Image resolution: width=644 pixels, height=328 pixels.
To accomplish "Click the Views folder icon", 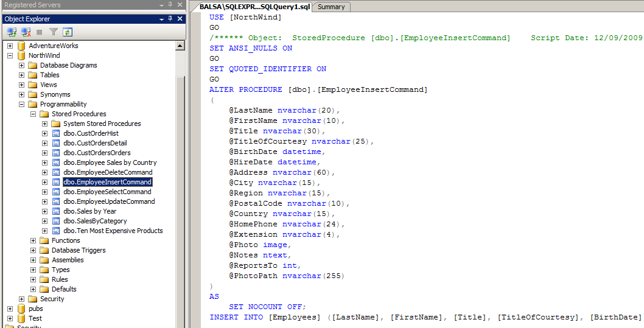I will [33, 85].
